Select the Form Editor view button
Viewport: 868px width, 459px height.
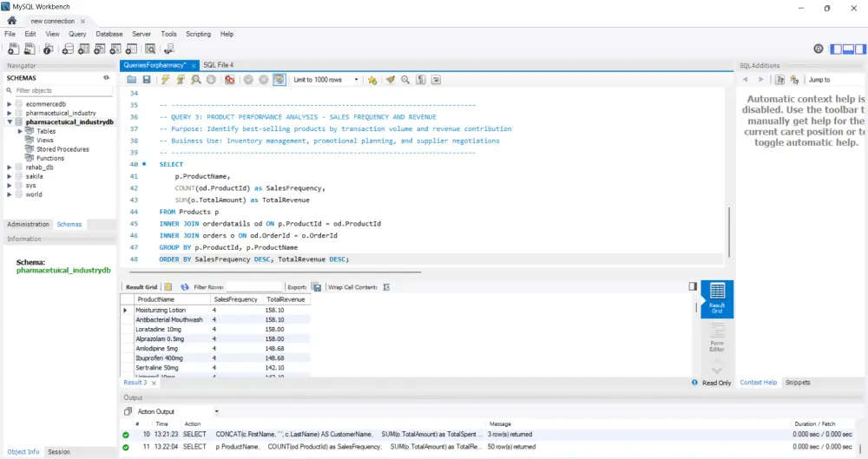point(717,338)
